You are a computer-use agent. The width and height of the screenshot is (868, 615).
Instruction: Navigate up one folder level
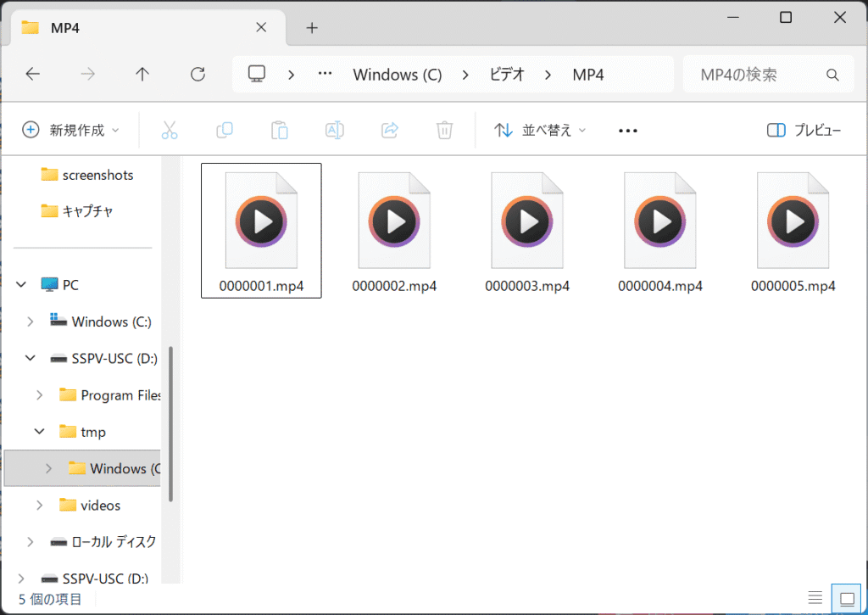coord(142,75)
